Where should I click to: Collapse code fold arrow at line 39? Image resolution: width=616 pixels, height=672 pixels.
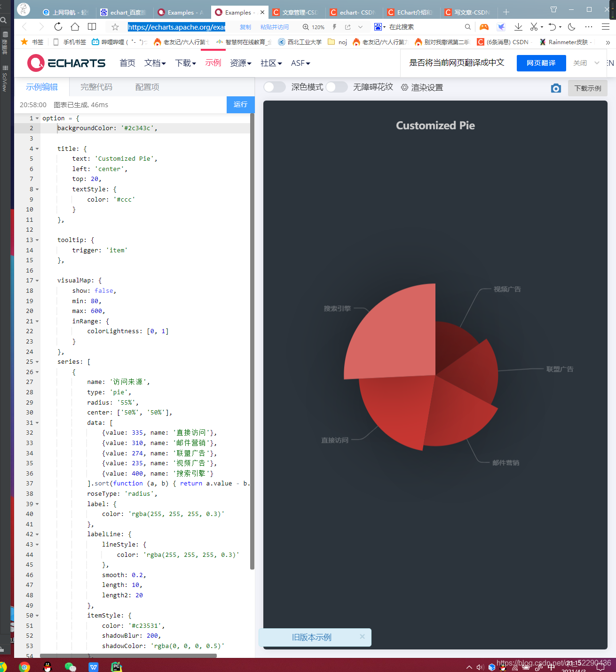click(x=37, y=504)
